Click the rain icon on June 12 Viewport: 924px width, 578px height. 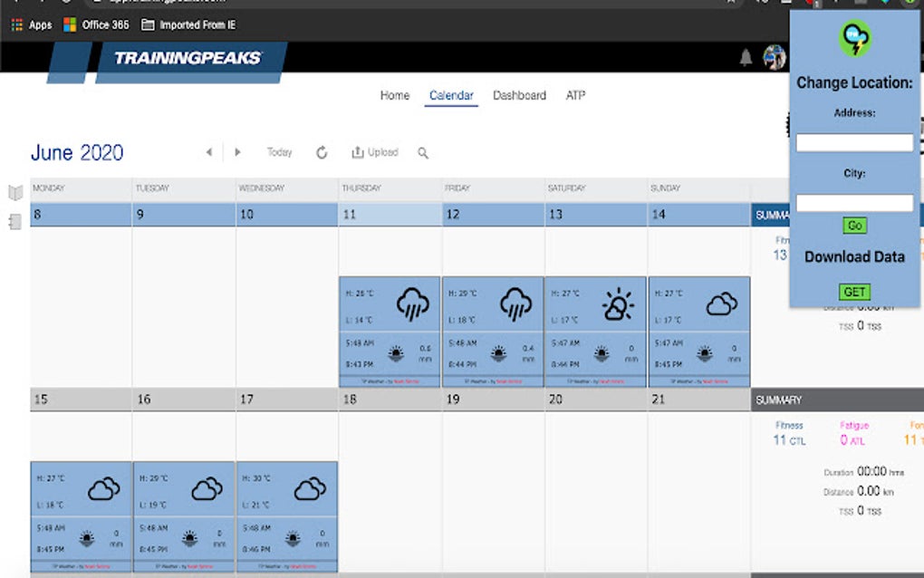(515, 304)
